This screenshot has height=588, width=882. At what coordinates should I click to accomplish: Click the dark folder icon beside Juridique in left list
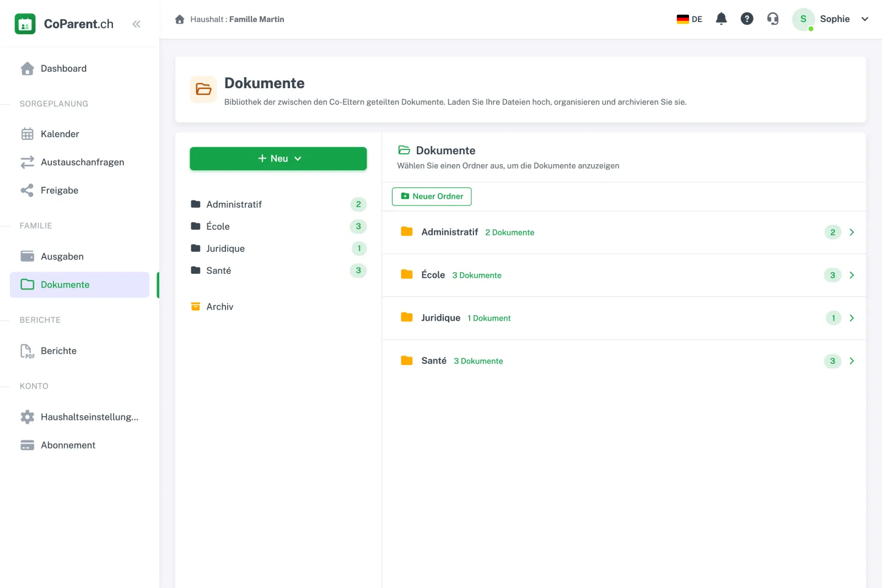tap(195, 248)
